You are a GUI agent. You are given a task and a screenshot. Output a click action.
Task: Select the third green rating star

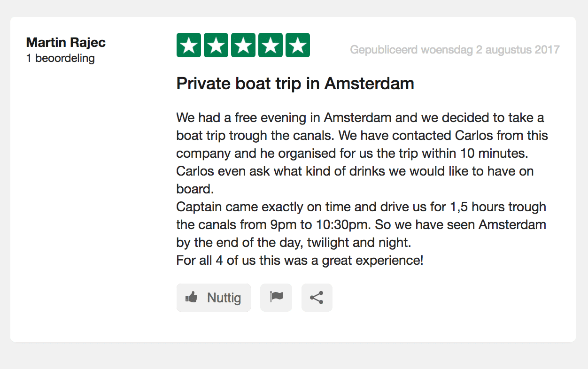click(x=243, y=46)
